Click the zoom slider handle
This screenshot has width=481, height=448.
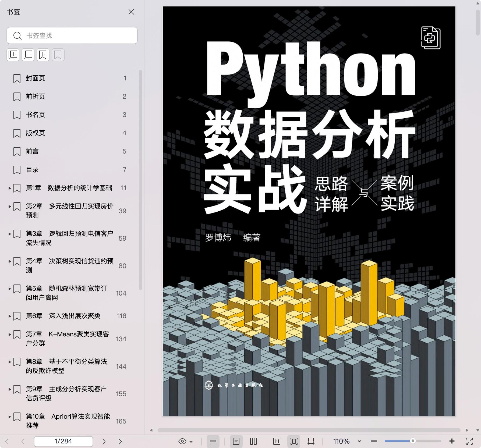coord(413,441)
